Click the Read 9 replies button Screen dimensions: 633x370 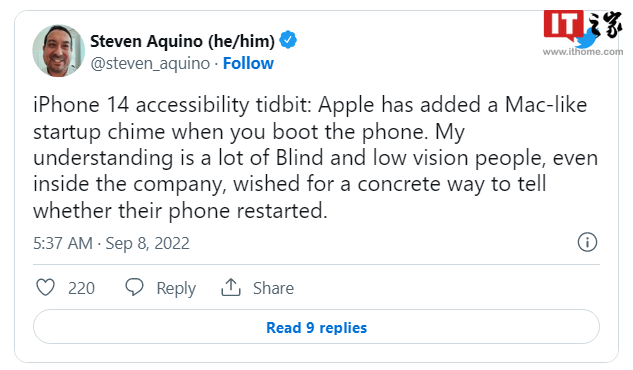click(x=316, y=327)
